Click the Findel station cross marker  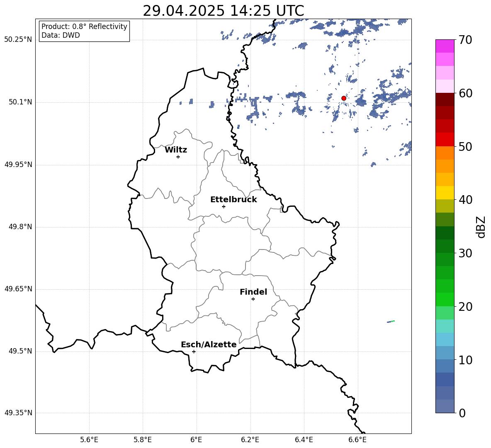[253, 299]
